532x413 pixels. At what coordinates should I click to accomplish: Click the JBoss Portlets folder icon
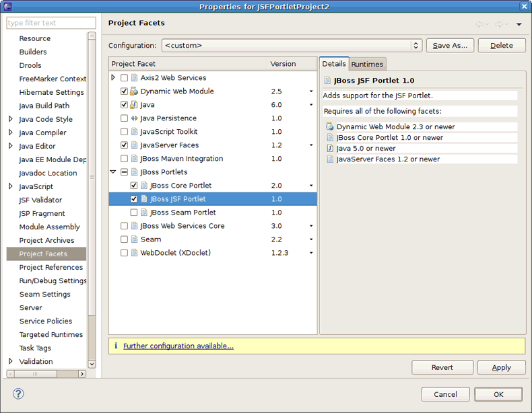(135, 172)
